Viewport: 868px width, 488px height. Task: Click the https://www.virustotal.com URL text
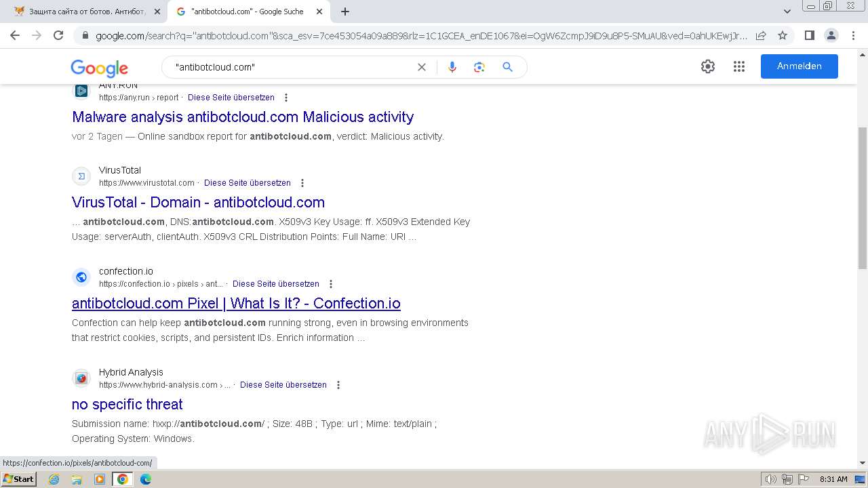click(x=146, y=183)
